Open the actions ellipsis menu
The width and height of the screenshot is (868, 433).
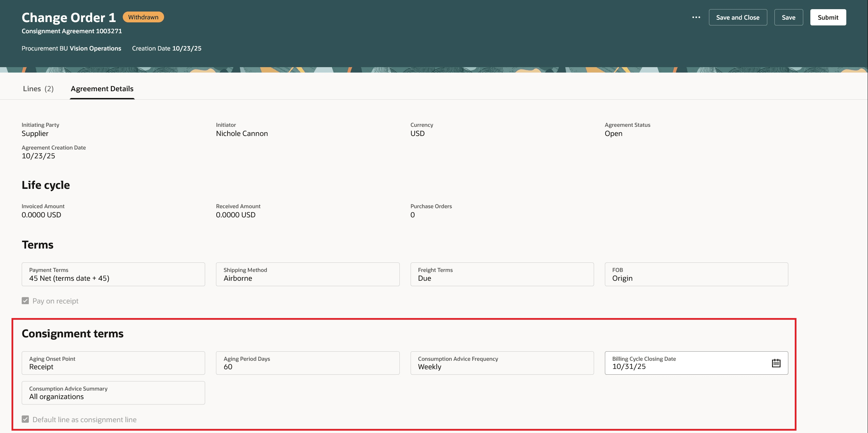(x=696, y=17)
